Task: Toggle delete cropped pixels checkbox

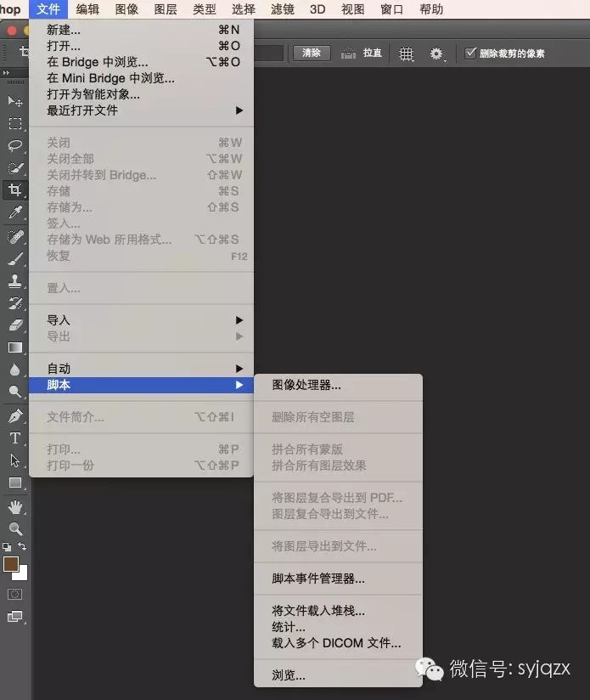Action: (x=470, y=54)
